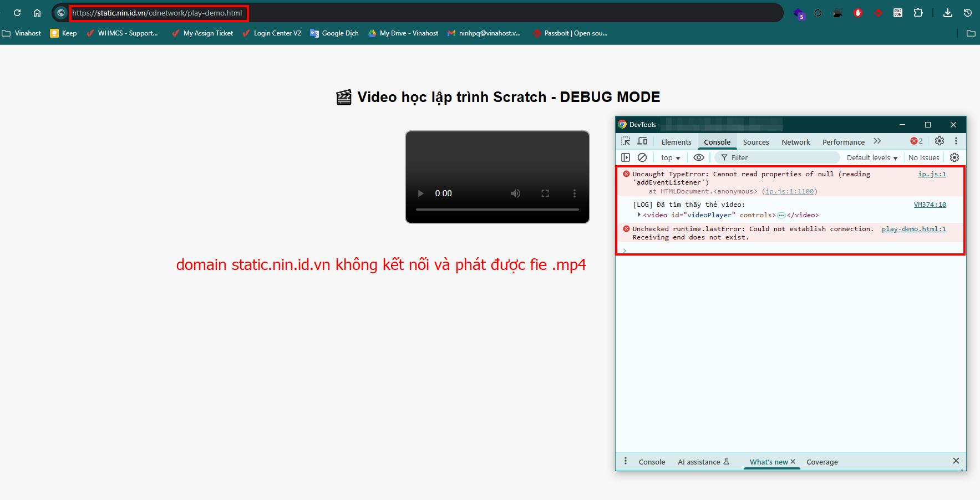The image size is (980, 500).
Task: Open DevTools main settings gear
Action: coord(939,141)
